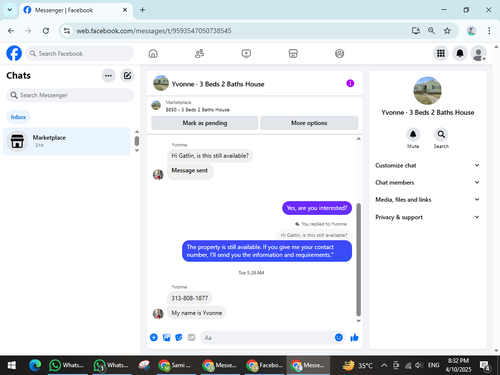Viewport: 500px width, 375px height.
Task: Click the More options button
Action: tap(309, 123)
